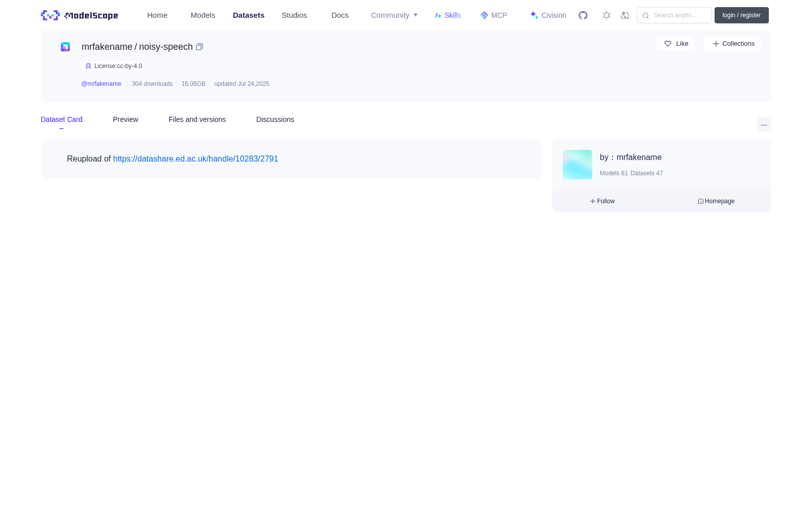This screenshot has width=812, height=508.
Task: Click the search magnifier icon
Action: [x=646, y=15]
